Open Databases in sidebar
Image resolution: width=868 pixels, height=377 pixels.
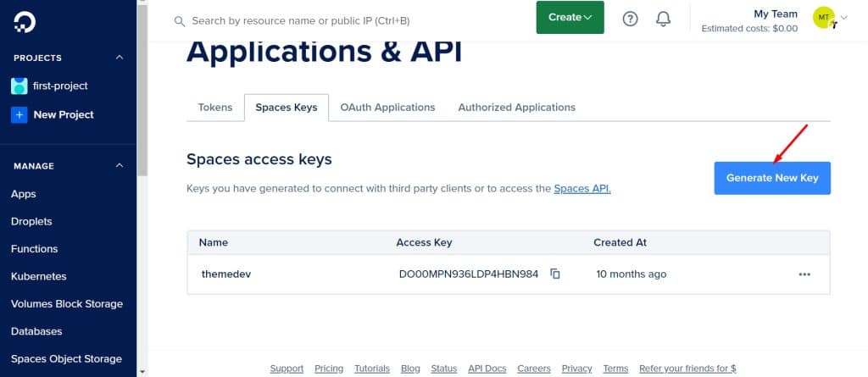click(36, 331)
